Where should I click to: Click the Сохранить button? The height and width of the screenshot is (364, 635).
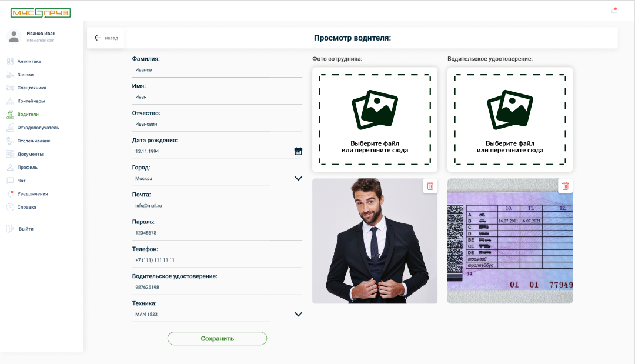point(217,339)
